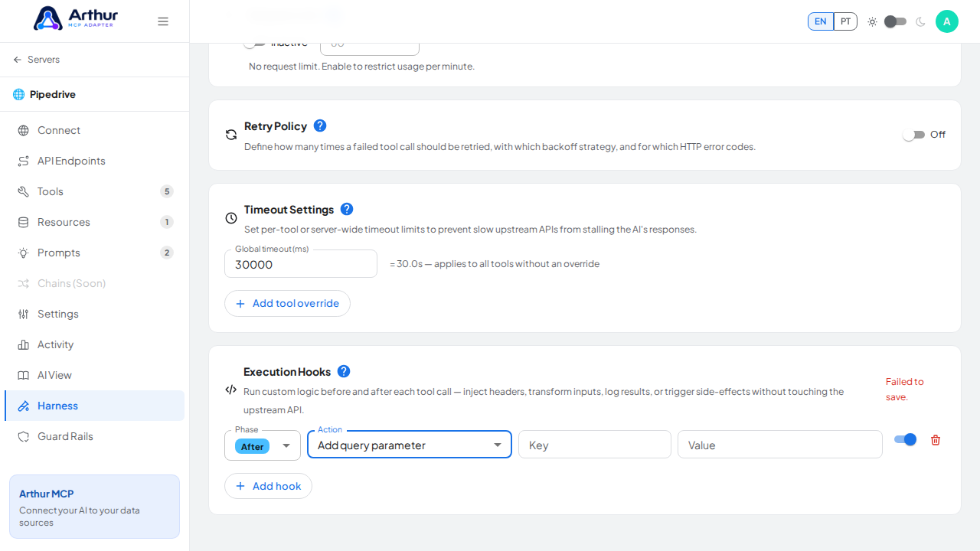
Task: Open Timeout Settings help question mark
Action: pyautogui.click(x=347, y=209)
